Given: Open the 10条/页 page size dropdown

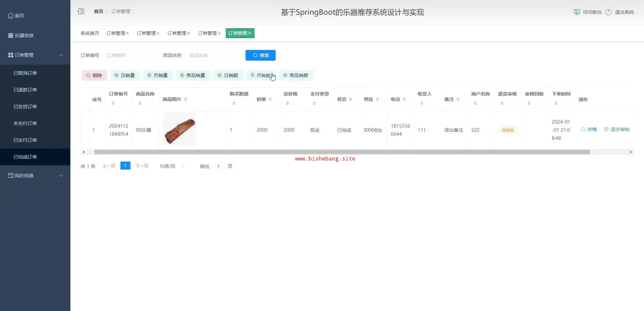Looking at the screenshot, I should click(172, 166).
